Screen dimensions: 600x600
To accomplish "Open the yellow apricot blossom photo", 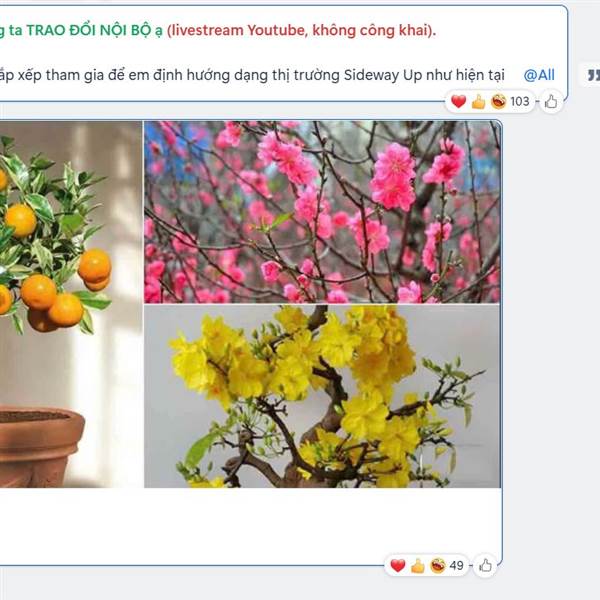I will (x=322, y=396).
